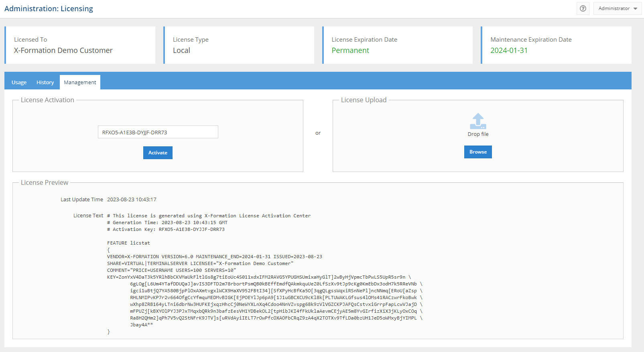This screenshot has height=352, width=644.
Task: Click the 'FEATURE licstat' line
Action: 128,243
